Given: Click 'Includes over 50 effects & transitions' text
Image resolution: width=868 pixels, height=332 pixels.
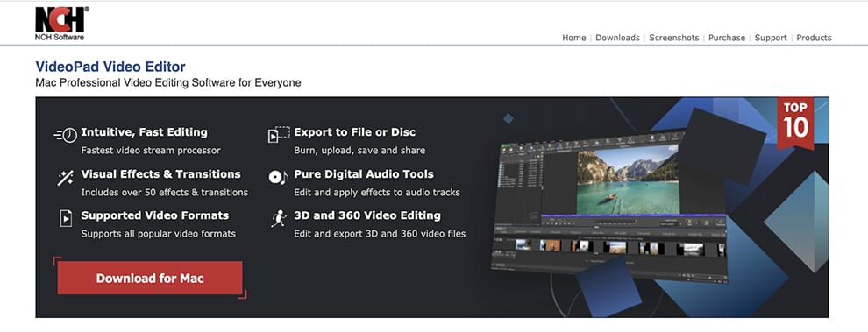Looking at the screenshot, I should (x=165, y=193).
